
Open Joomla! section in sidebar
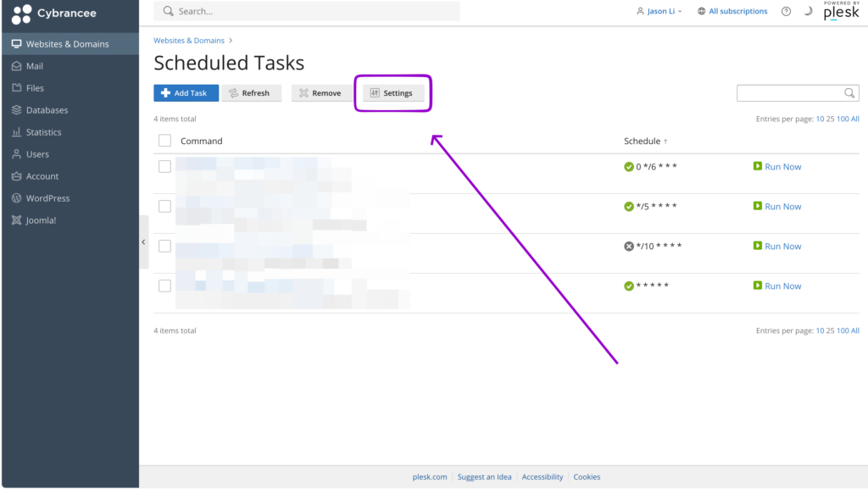coord(70,220)
